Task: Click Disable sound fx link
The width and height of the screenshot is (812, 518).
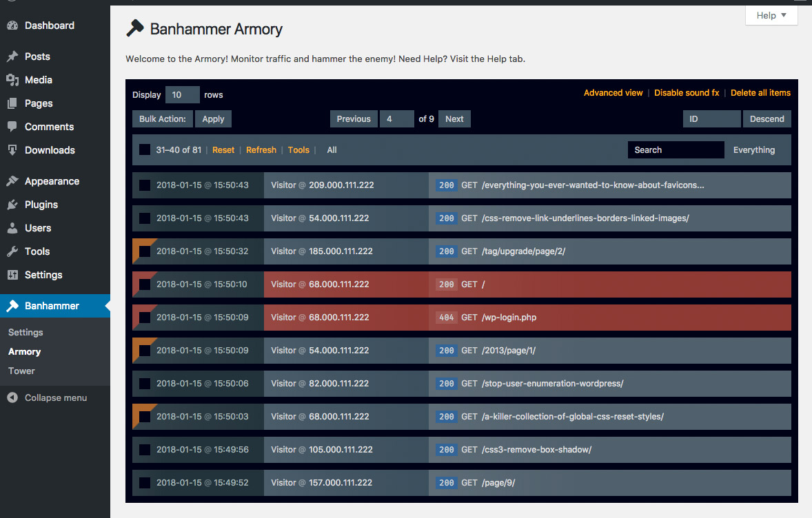Action: pyautogui.click(x=687, y=92)
